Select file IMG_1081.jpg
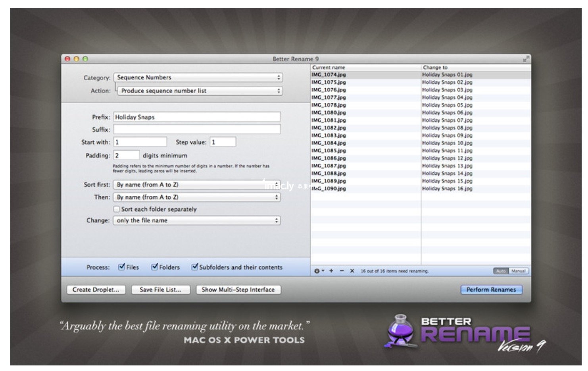Viewport: 588px width, 371px height. coord(329,120)
